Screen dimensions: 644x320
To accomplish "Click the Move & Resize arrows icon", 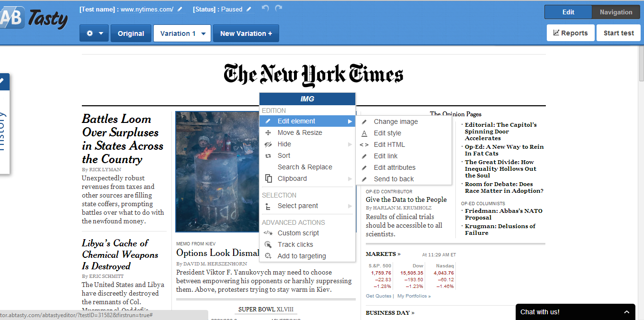I will [268, 132].
